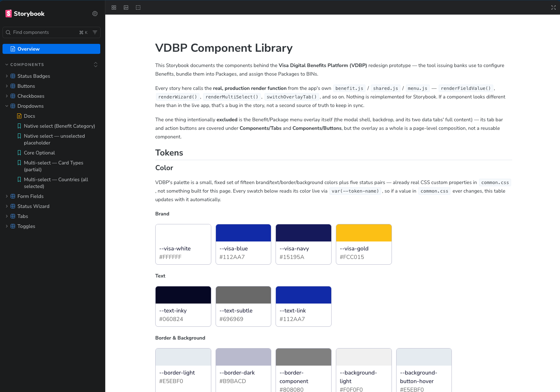Click the renderFieldValue() code snippet
This screenshot has height=392, width=560.
click(x=466, y=88)
